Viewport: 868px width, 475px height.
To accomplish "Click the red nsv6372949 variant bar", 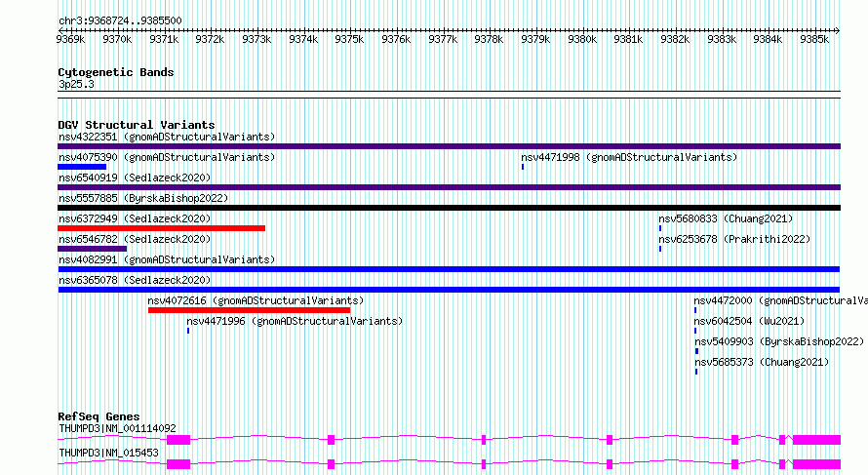I will point(161,228).
